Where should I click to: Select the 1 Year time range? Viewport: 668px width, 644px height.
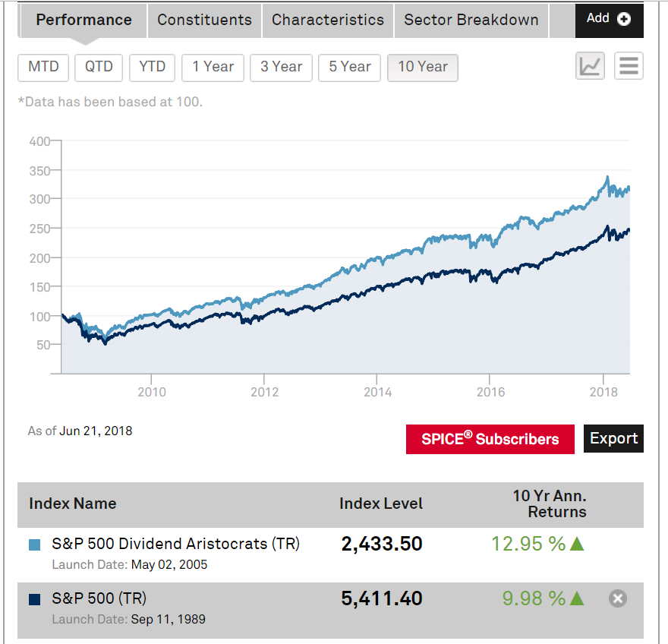(x=213, y=68)
